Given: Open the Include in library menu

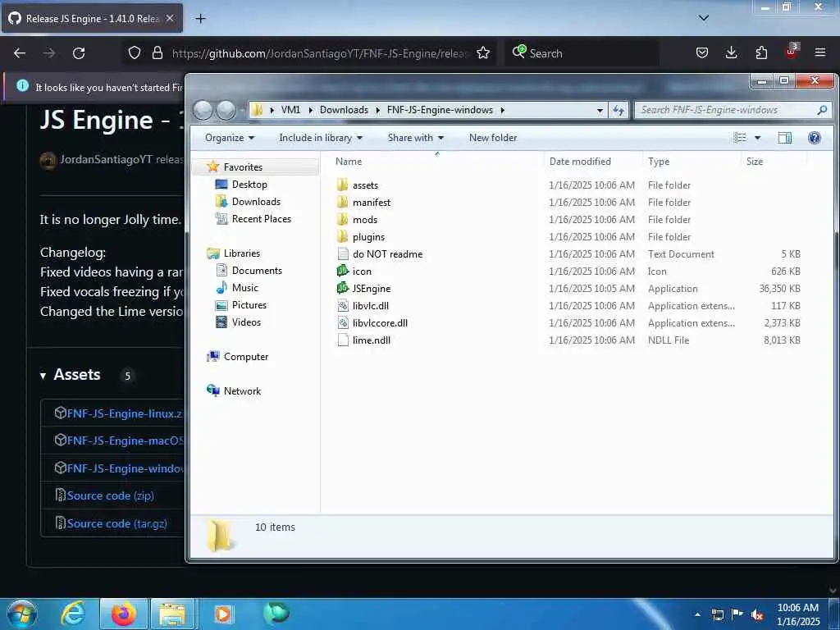Looking at the screenshot, I should coord(321,138).
